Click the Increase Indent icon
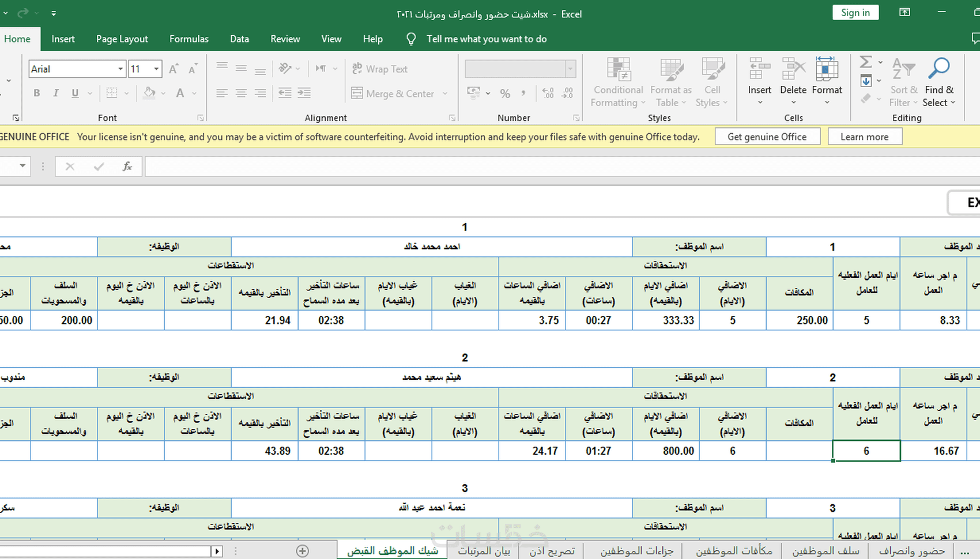This screenshot has height=559, width=980. coord(304,93)
